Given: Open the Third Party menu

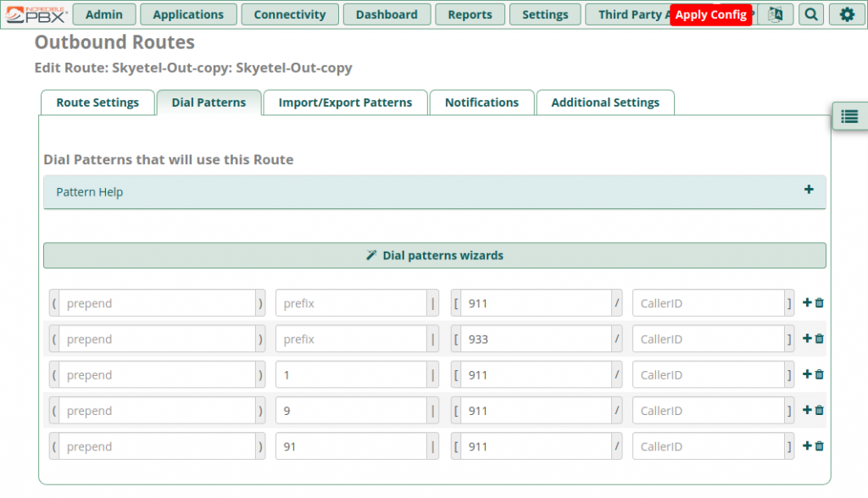Looking at the screenshot, I should point(628,14).
